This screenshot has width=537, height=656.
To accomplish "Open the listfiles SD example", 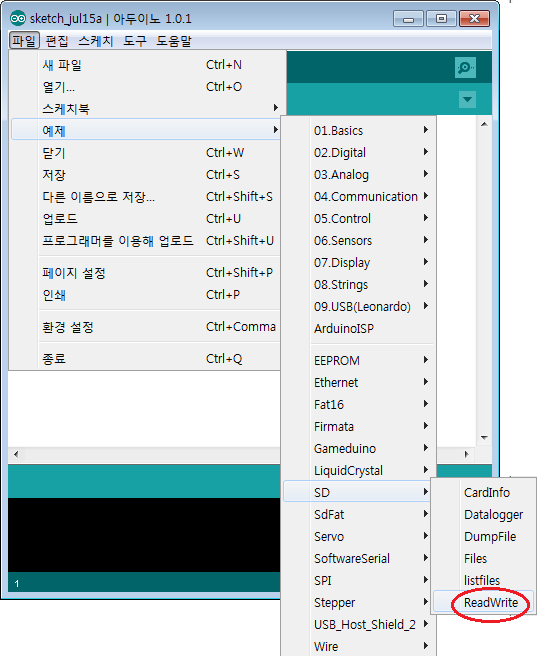I will (x=483, y=581).
